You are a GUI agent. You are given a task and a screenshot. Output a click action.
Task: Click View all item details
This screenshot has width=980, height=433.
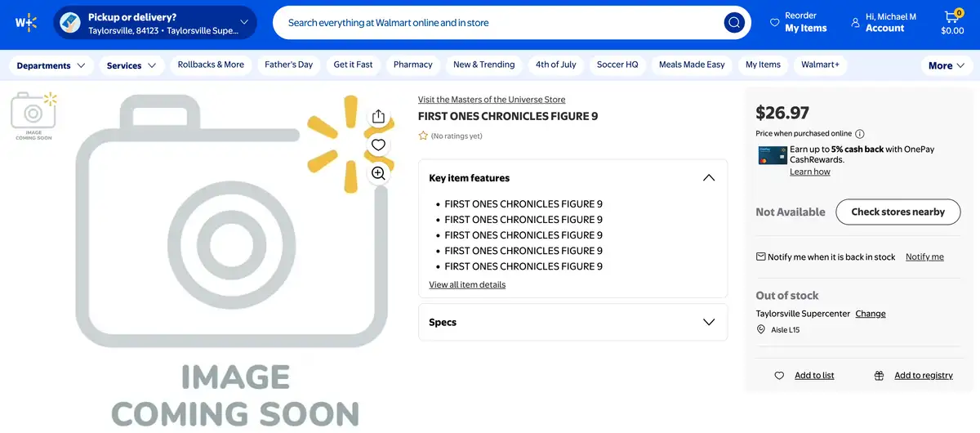click(x=467, y=284)
